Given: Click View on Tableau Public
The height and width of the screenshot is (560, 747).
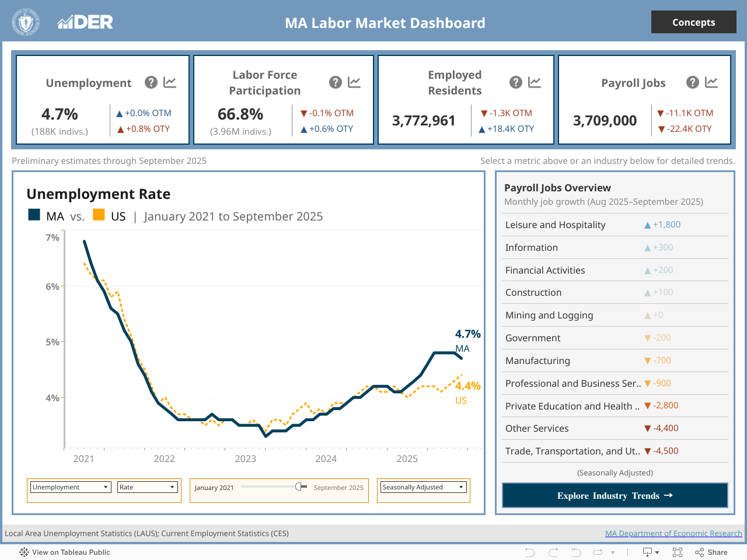Looking at the screenshot, I should click(x=65, y=552).
